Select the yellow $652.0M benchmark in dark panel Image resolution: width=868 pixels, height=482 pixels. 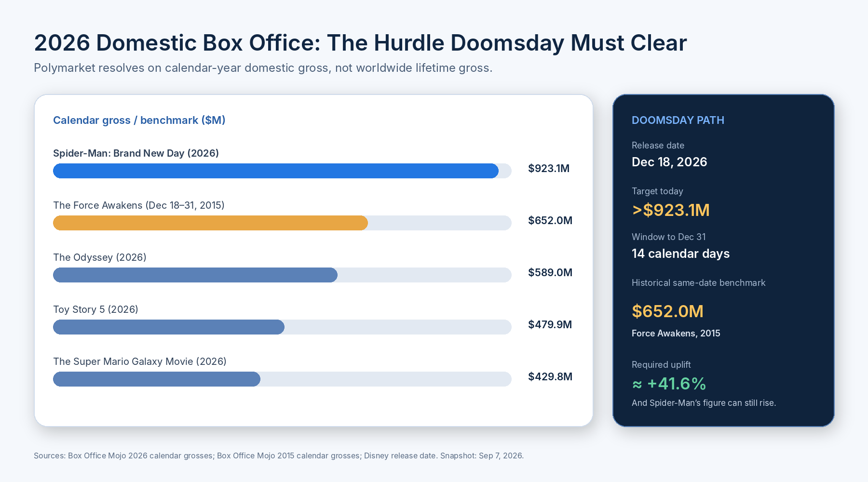[667, 311]
